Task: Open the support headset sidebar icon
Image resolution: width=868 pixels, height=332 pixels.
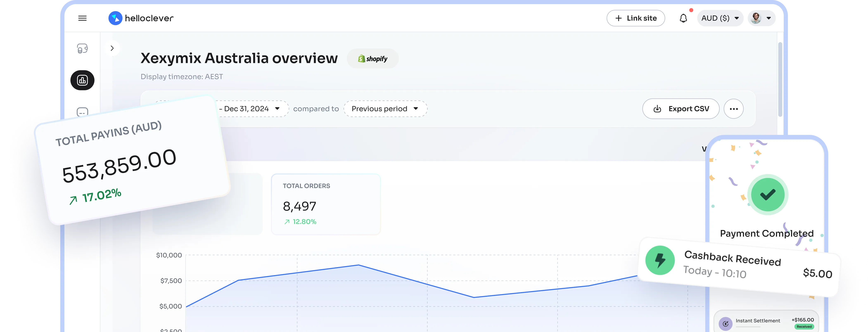Action: point(83,49)
